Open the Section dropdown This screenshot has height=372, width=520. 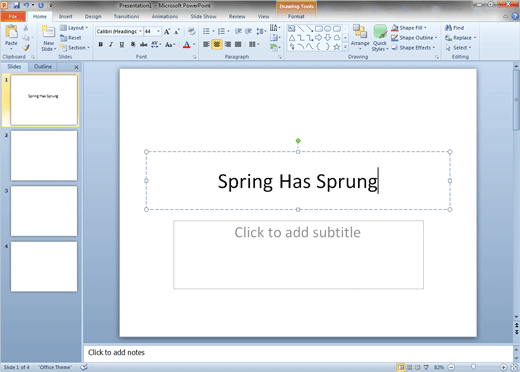(75, 48)
